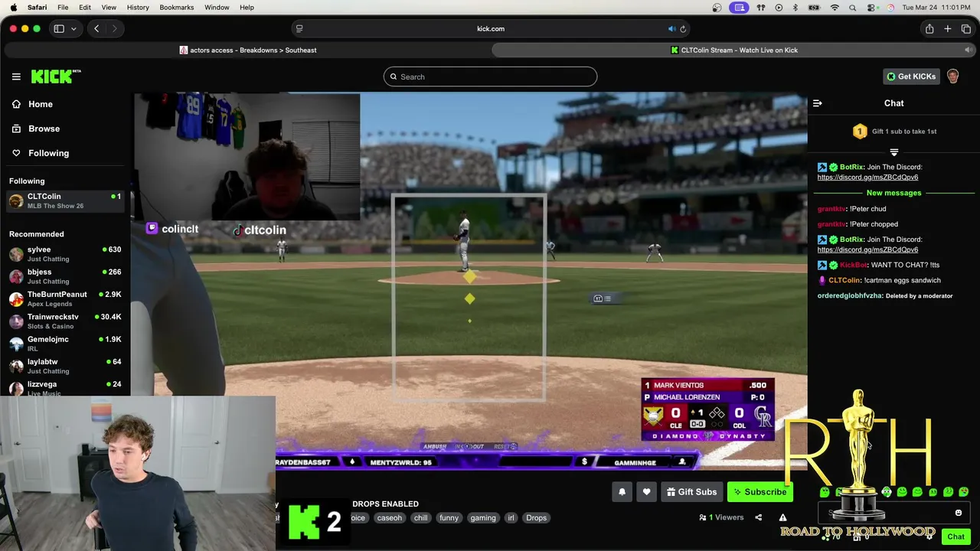Click Gift 1 sub to take 1st
The width and height of the screenshot is (980, 551).
tap(894, 132)
